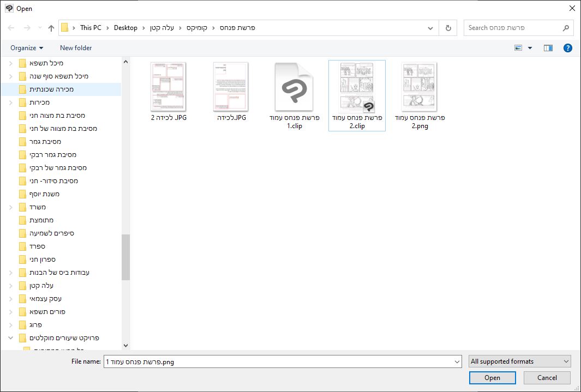
Task: Select file לכידה.JPG
Action: (x=231, y=92)
